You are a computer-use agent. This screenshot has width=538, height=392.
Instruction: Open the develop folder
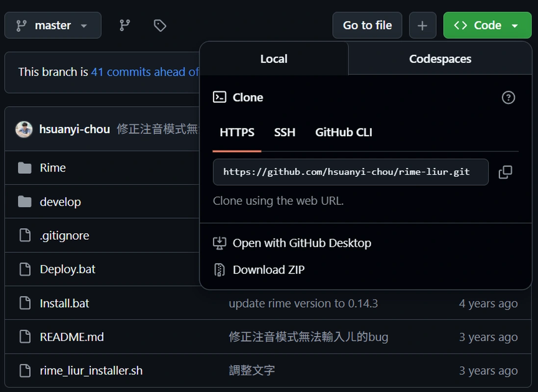click(x=60, y=202)
